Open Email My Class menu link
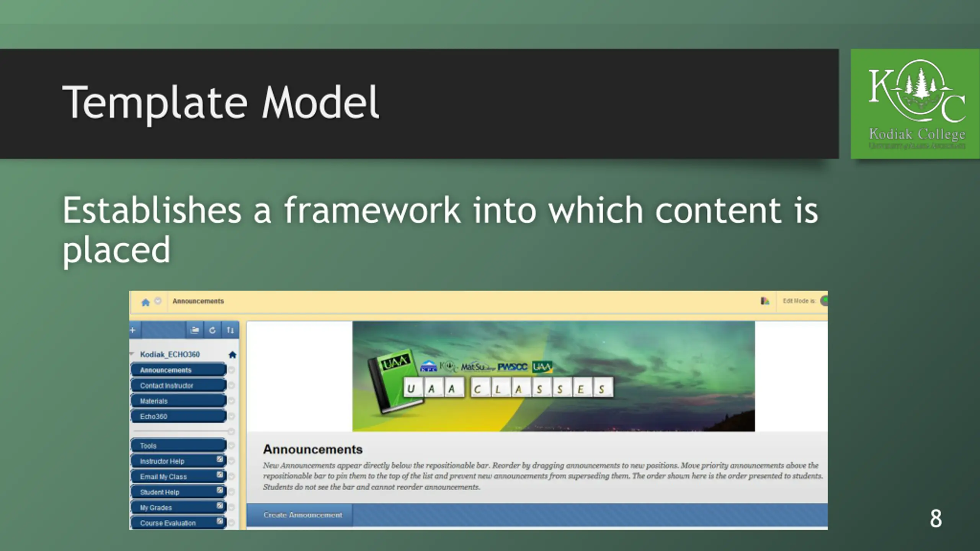980x551 pixels. [x=178, y=476]
